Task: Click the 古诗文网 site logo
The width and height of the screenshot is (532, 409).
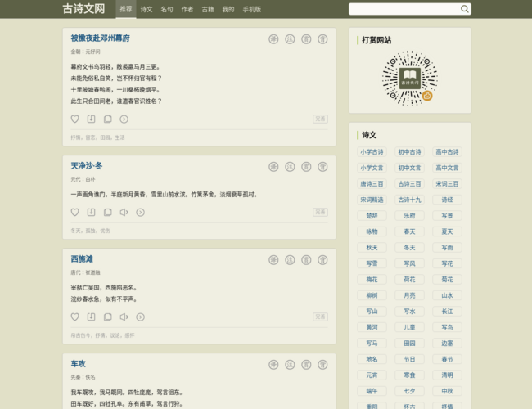Action: 83,9
